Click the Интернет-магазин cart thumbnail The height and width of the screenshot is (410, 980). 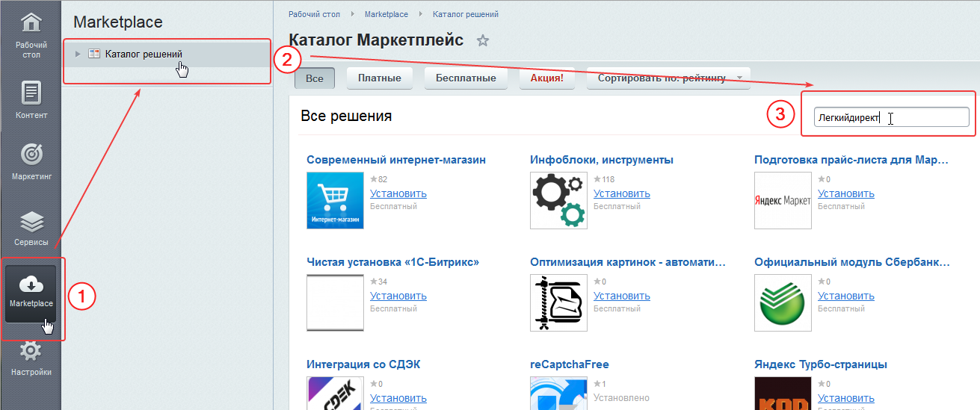(x=335, y=200)
